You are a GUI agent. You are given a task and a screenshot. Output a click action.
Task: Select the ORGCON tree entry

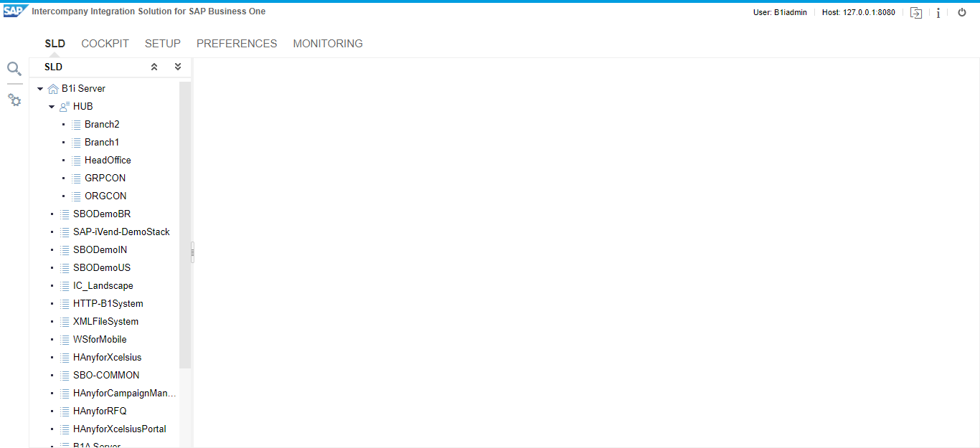click(105, 196)
